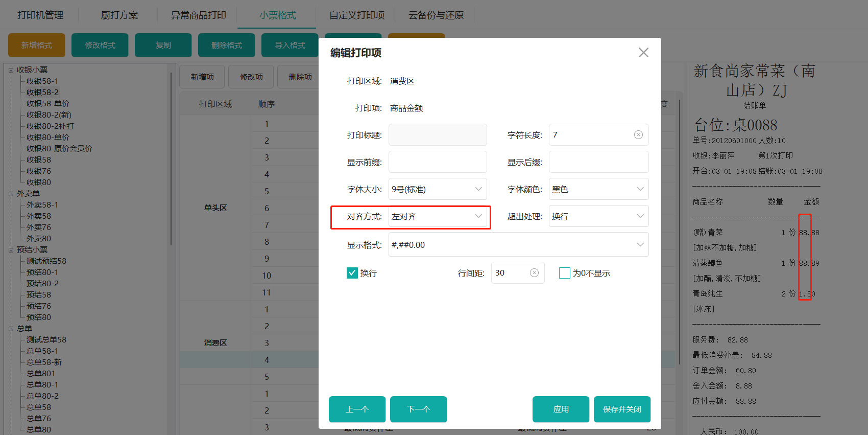Viewport: 868px width, 435px height.
Task: Collapse the 外卖单 tree node
Action: tap(11, 194)
